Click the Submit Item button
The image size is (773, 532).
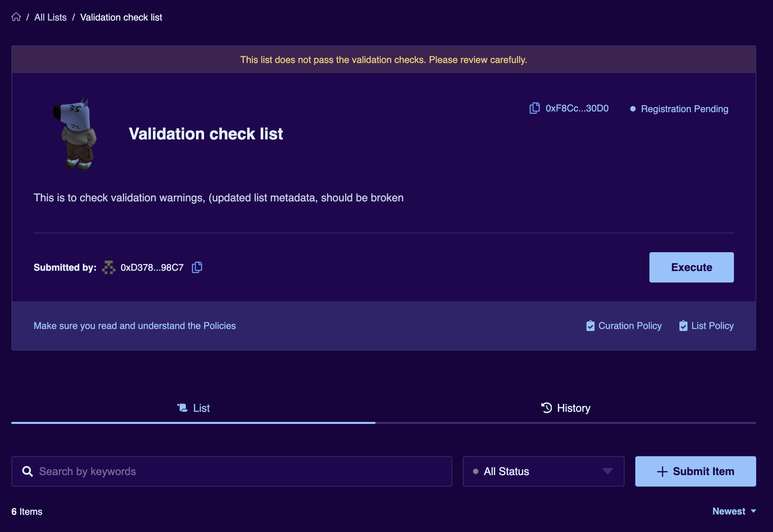click(695, 471)
